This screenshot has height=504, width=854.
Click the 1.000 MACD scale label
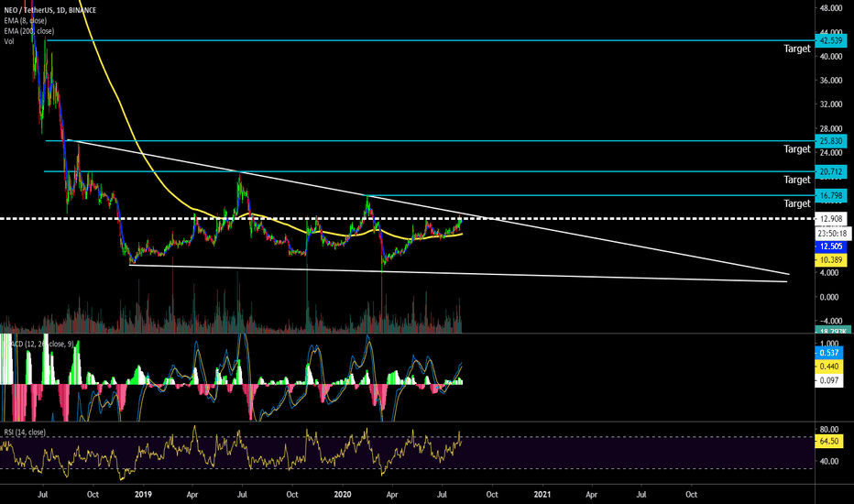(x=829, y=344)
